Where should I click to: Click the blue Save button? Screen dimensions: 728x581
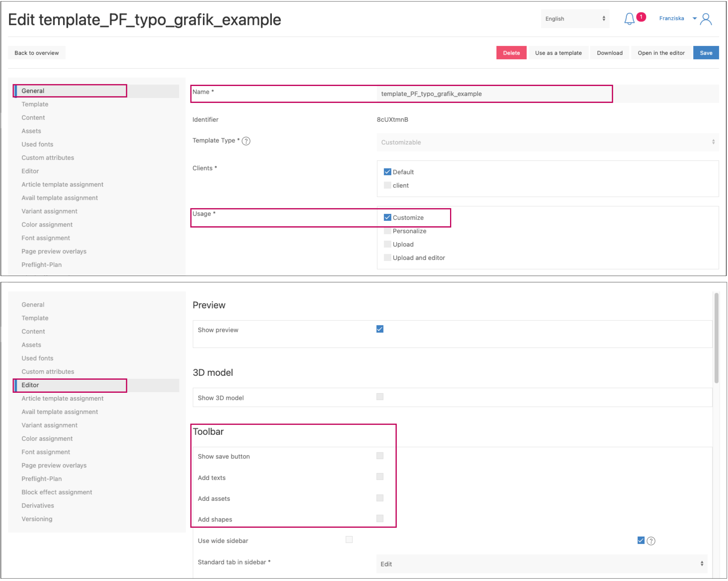(706, 53)
